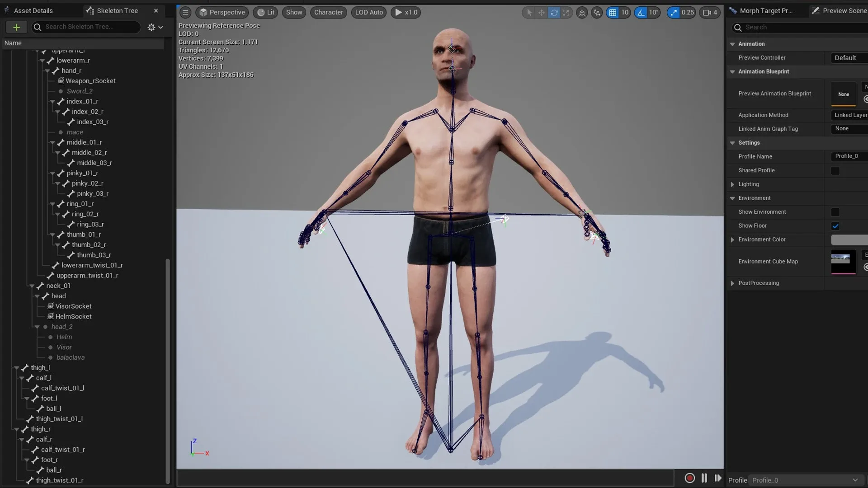868x488 pixels.
Task: Activate the Rotate gizmo tool
Action: point(554,13)
